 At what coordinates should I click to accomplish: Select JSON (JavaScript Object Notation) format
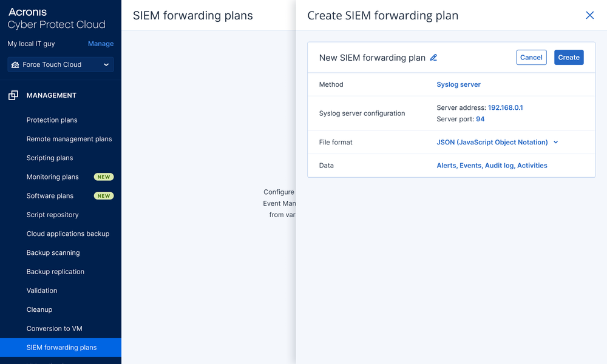tap(492, 143)
